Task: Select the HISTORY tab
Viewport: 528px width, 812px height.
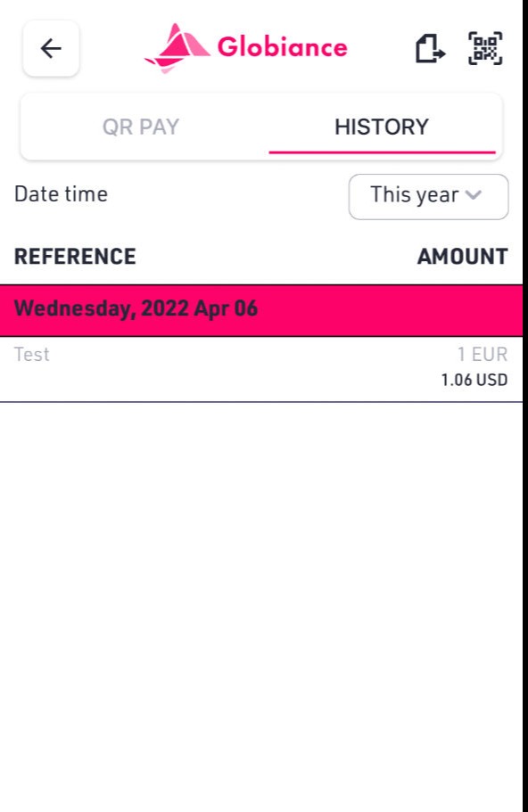Action: click(383, 127)
